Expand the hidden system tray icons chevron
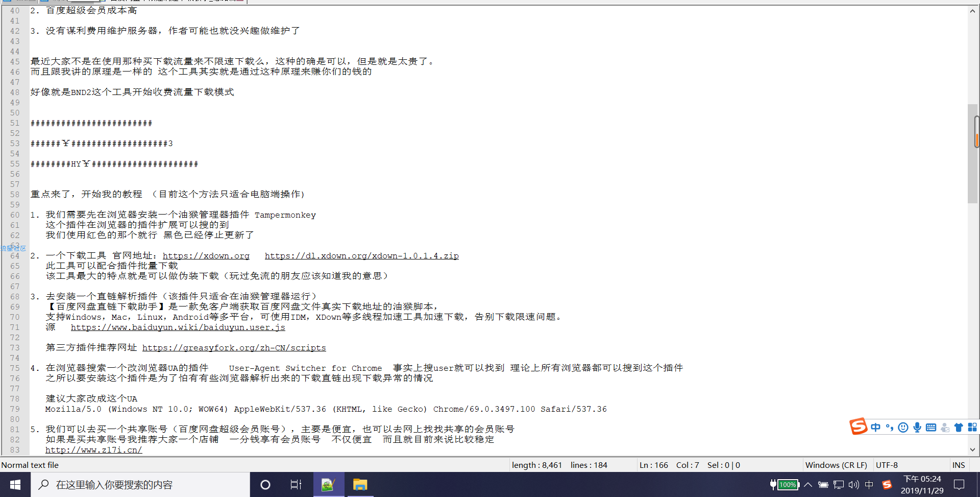 pyautogui.click(x=808, y=485)
